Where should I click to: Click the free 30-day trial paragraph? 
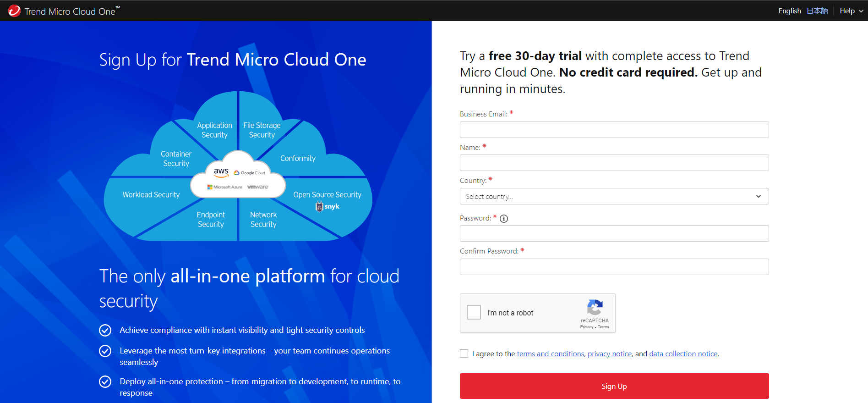point(611,72)
